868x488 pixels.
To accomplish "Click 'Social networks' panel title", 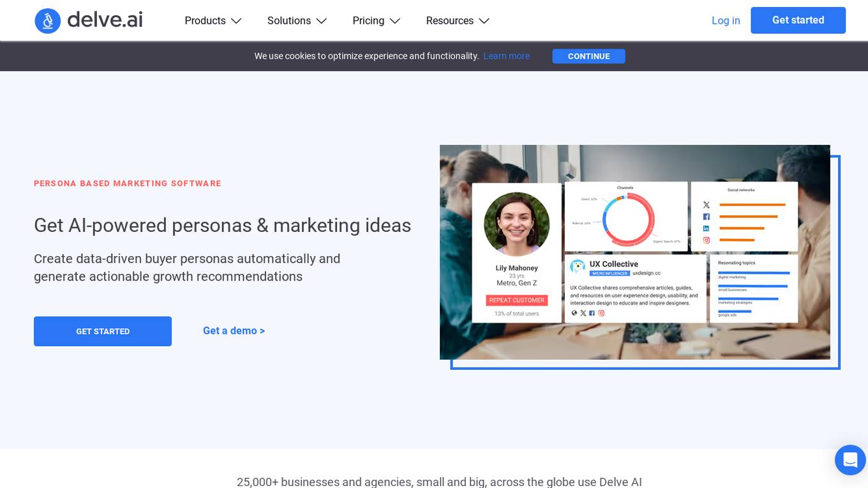I will [741, 190].
